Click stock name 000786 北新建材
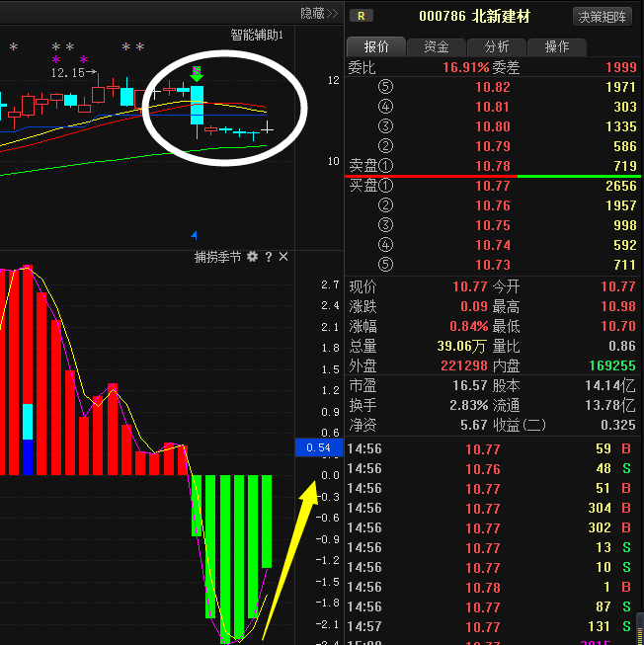 474,17
